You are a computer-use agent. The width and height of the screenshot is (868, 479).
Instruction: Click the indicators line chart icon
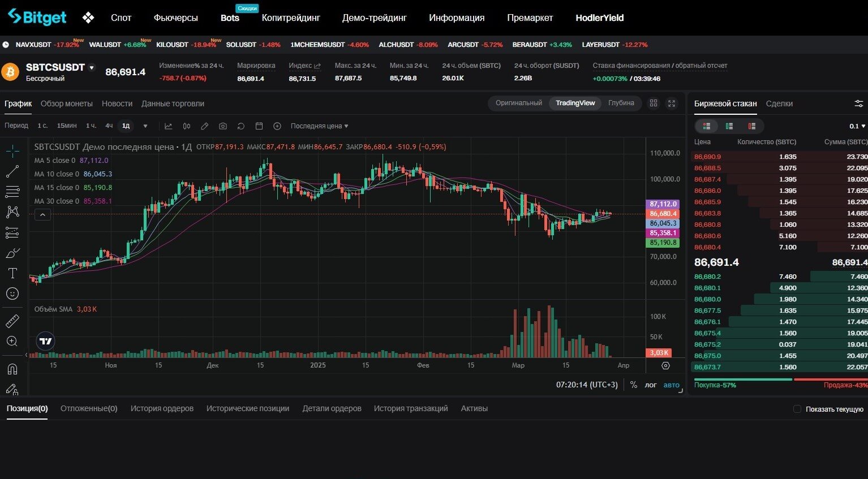[x=169, y=126]
